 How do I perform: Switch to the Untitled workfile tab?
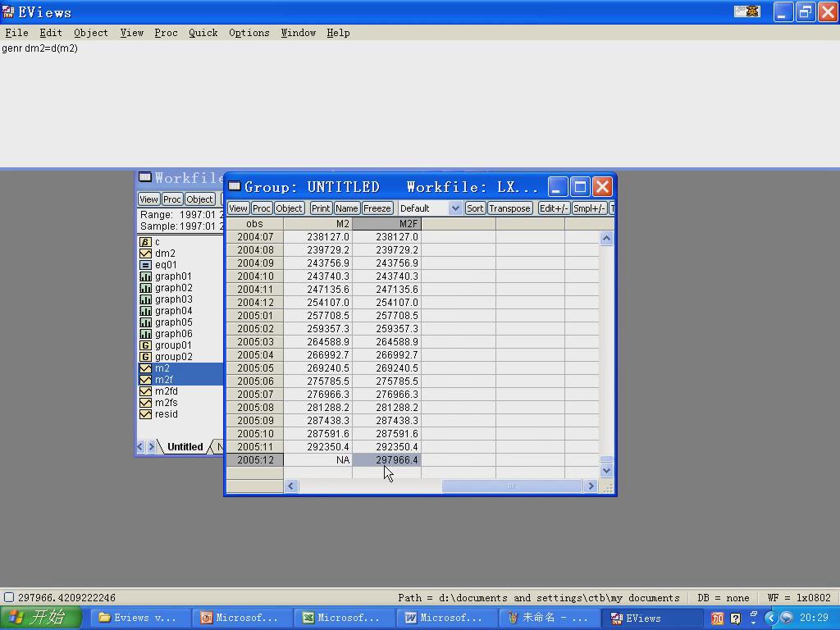point(185,447)
